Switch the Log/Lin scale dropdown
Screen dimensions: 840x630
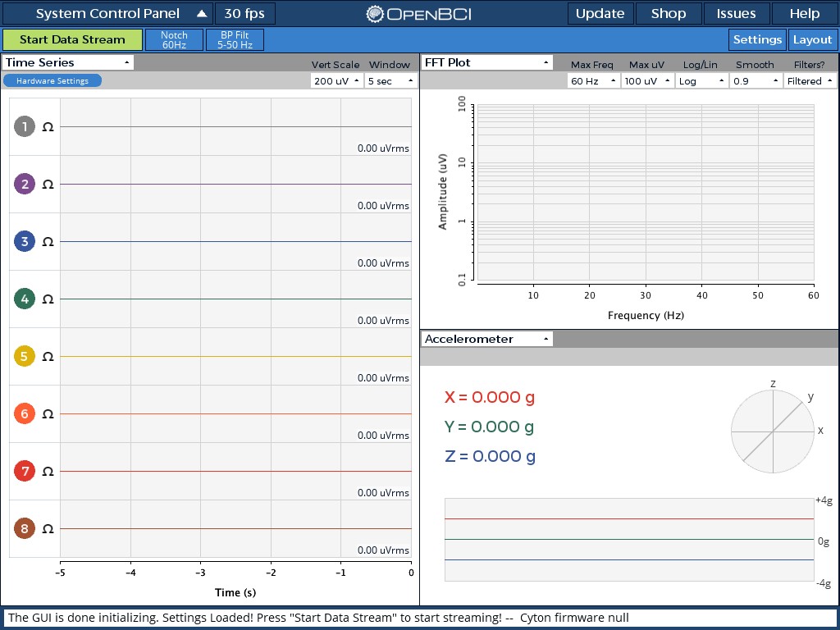coord(702,81)
